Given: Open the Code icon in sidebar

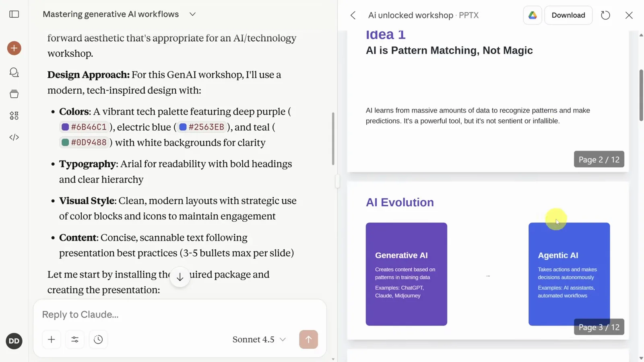Looking at the screenshot, I should point(14,137).
